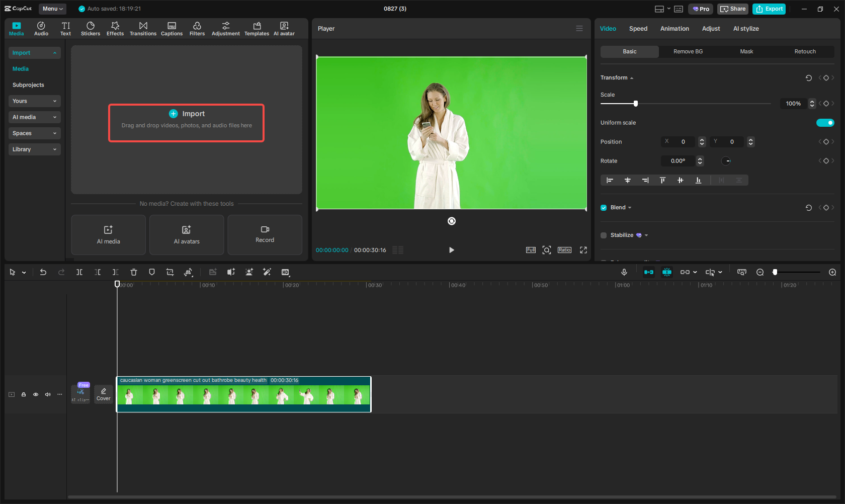Play the video in the Player
The image size is (845, 504).
click(451, 249)
